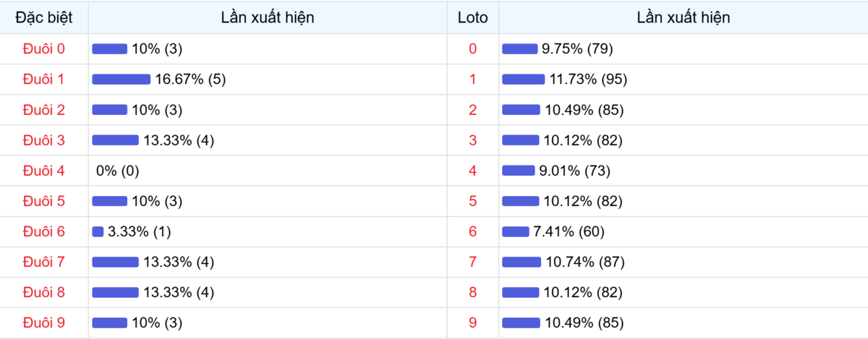Image resolution: width=868 pixels, height=339 pixels.
Task: Click the "Đuôi 4" label
Action: pyautogui.click(x=44, y=171)
